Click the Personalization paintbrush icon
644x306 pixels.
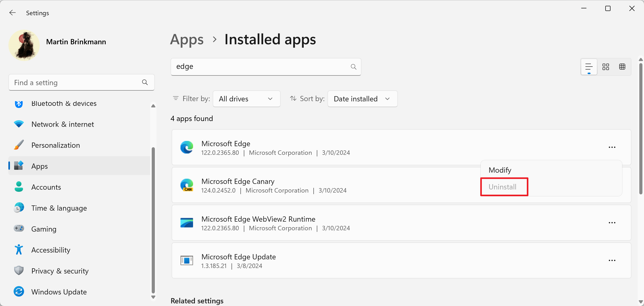(x=19, y=145)
